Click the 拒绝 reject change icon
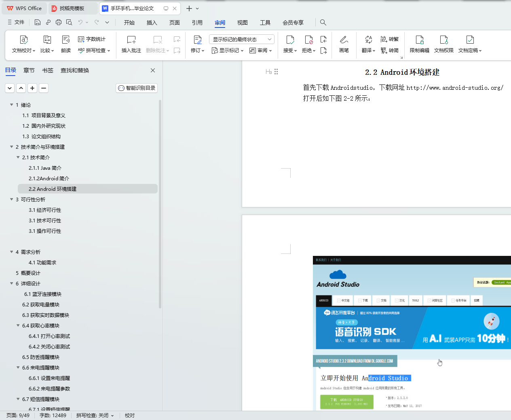This screenshot has height=420, width=511. tap(308, 40)
